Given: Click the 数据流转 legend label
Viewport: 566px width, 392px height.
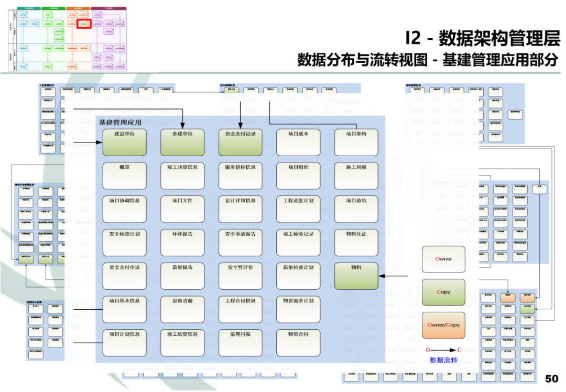Looking at the screenshot, I should click(x=443, y=360).
